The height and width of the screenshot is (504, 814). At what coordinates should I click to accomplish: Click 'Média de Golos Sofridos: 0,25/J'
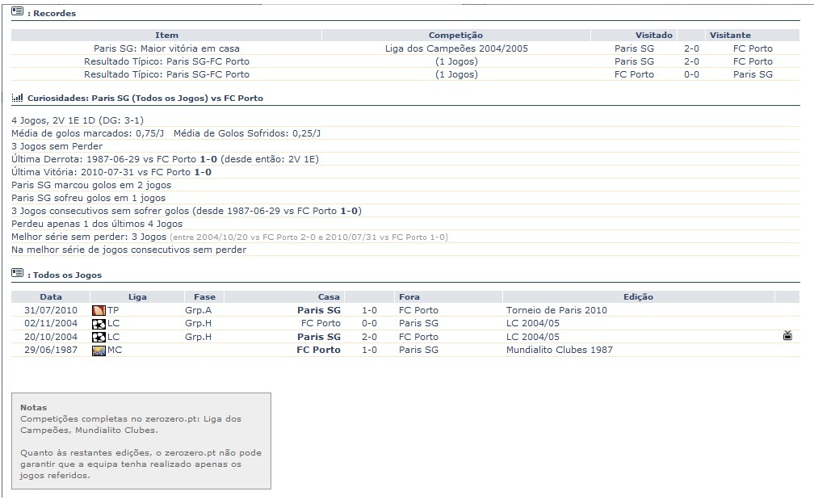pyautogui.click(x=247, y=133)
